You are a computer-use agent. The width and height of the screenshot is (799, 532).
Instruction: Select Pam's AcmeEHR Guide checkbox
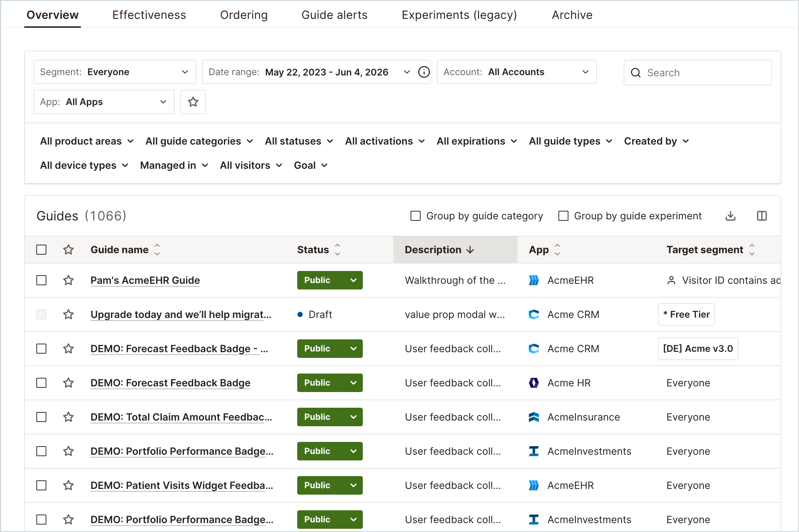[x=41, y=280]
